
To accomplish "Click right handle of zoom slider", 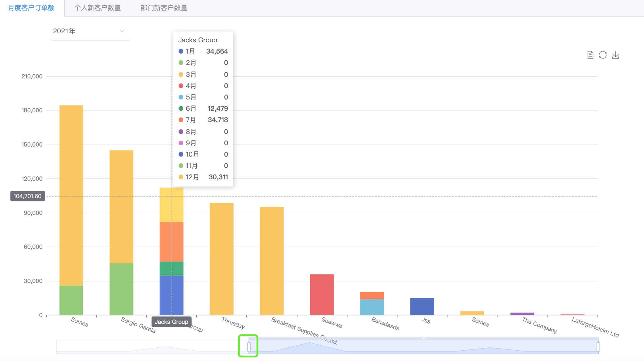I will tap(598, 347).
